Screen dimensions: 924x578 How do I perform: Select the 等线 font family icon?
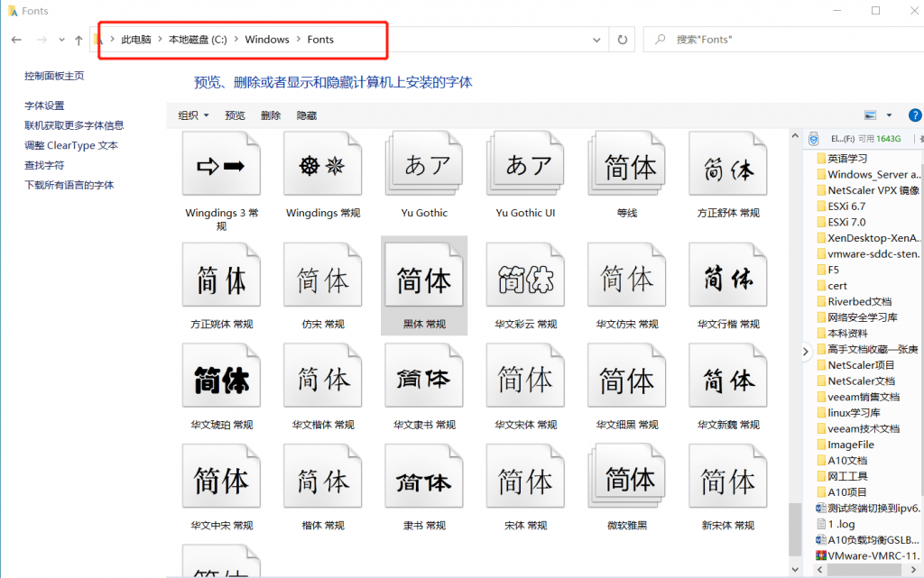[x=626, y=164]
